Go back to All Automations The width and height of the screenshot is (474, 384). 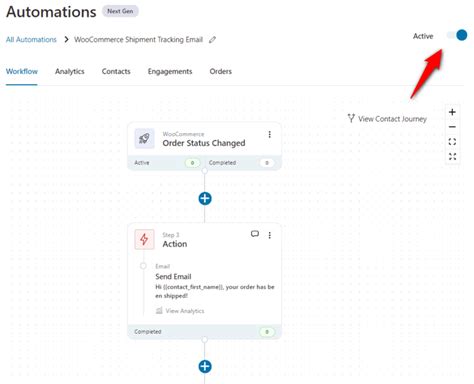pos(31,39)
